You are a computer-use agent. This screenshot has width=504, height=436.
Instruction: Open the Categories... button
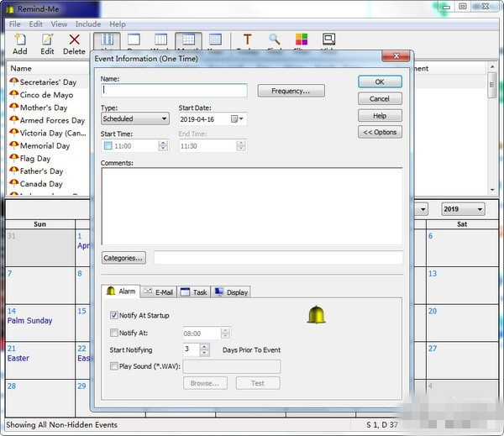[124, 258]
